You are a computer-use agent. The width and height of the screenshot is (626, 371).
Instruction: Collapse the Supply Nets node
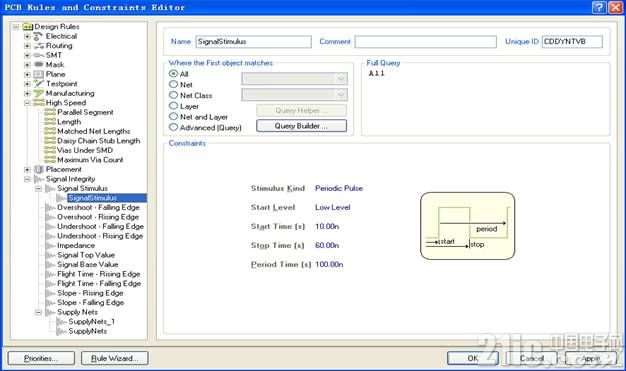click(39, 312)
